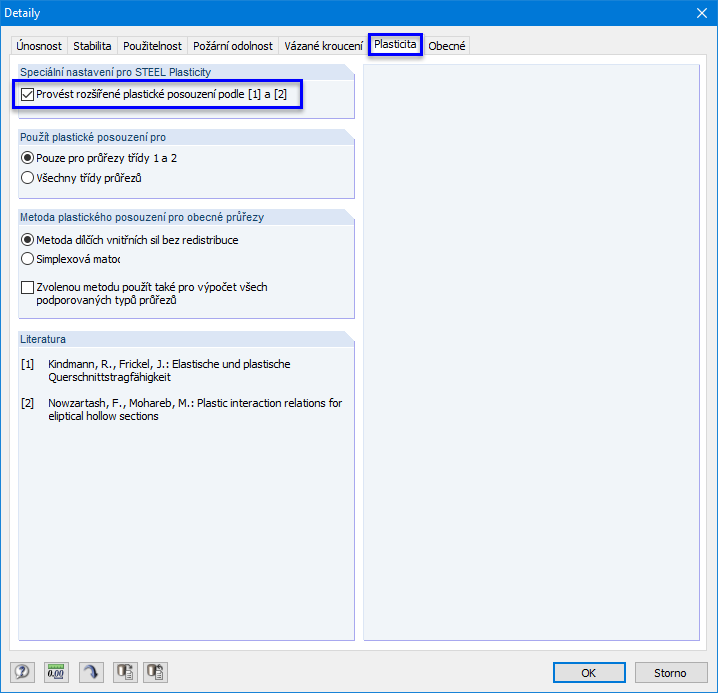The width and height of the screenshot is (718, 693).
Task: Confirm settings with the OK button
Action: (589, 672)
